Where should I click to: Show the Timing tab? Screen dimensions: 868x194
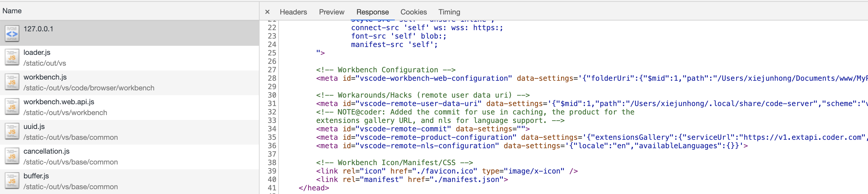(x=449, y=12)
